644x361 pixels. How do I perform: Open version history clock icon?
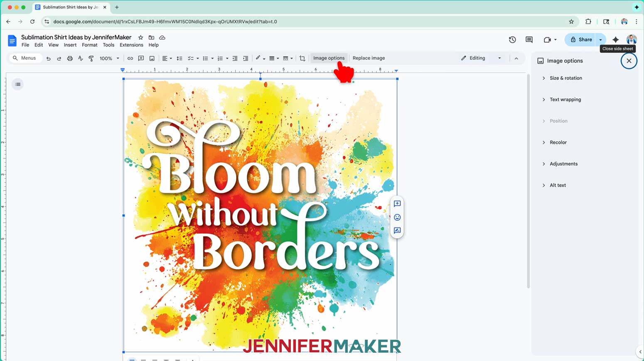(512, 40)
